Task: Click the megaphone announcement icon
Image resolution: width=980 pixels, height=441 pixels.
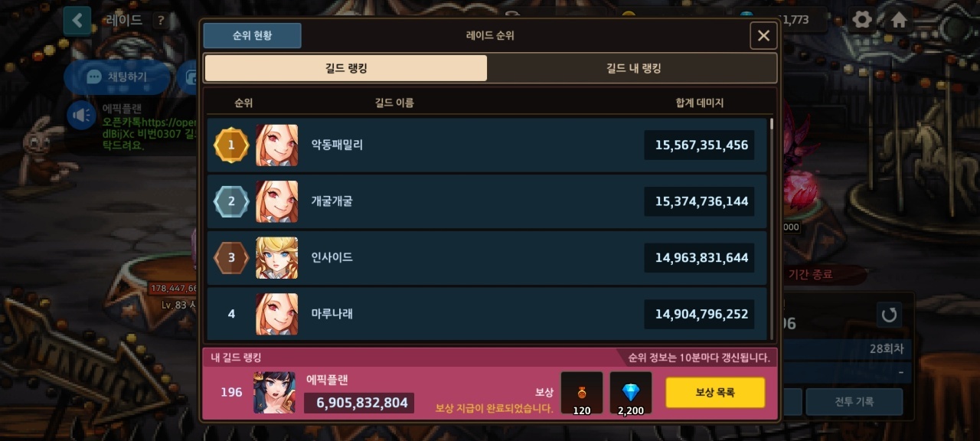Action: tap(81, 116)
